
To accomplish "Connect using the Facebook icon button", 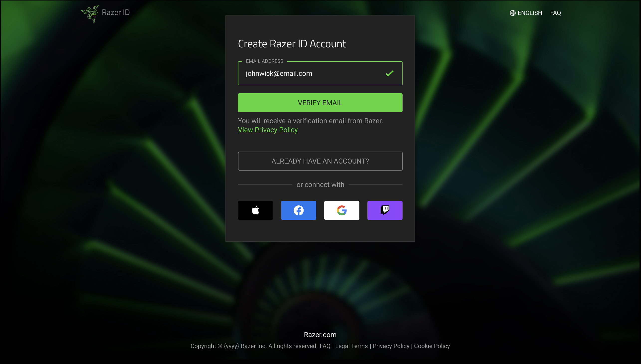I will (298, 210).
